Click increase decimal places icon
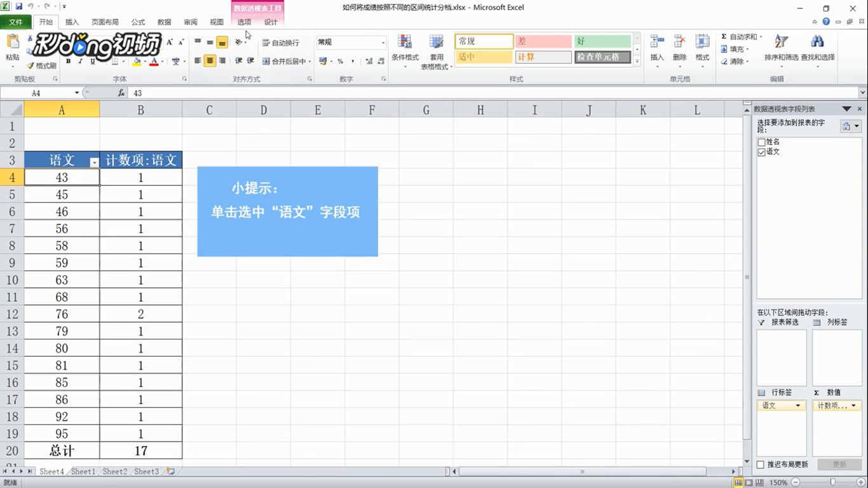 [x=369, y=61]
